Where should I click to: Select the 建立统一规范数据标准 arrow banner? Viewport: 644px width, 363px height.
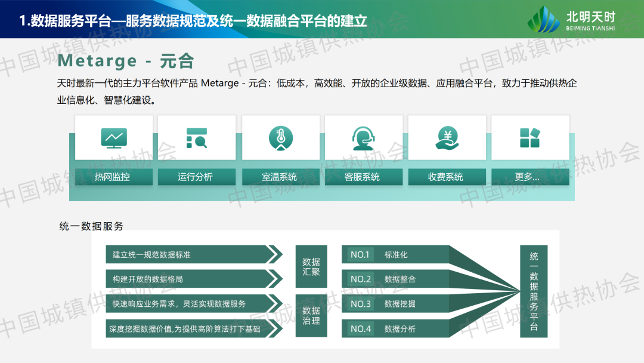(191, 255)
